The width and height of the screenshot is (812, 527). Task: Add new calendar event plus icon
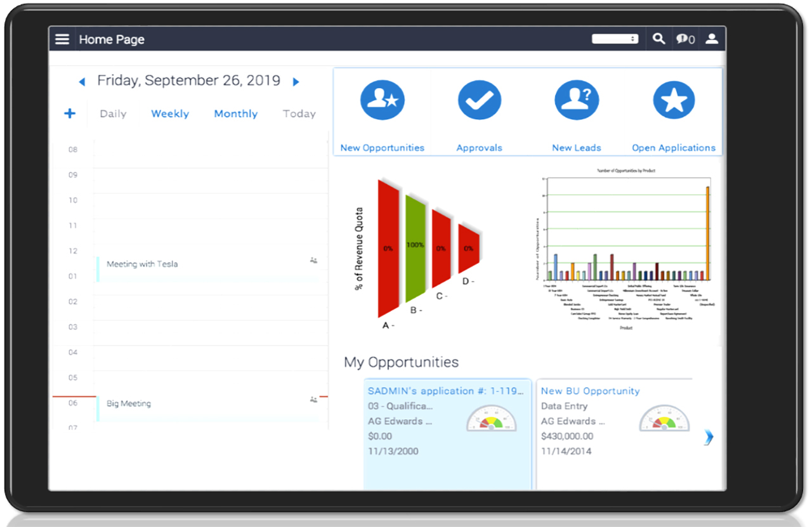pos(70,114)
